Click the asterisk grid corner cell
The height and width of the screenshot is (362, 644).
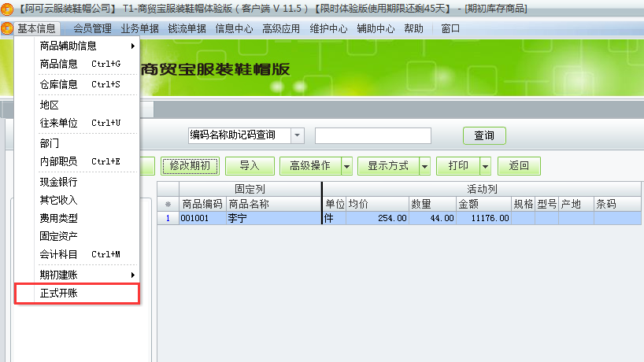click(167, 205)
